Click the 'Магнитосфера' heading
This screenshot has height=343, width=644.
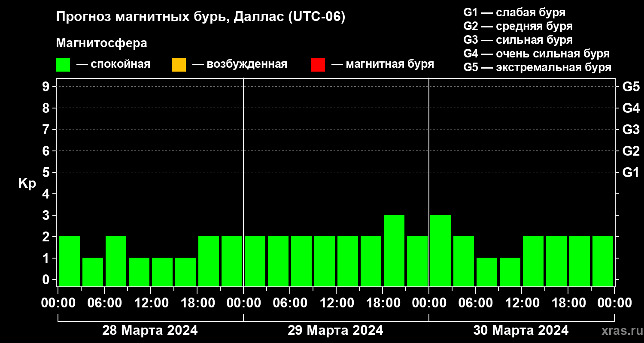pos(101,43)
